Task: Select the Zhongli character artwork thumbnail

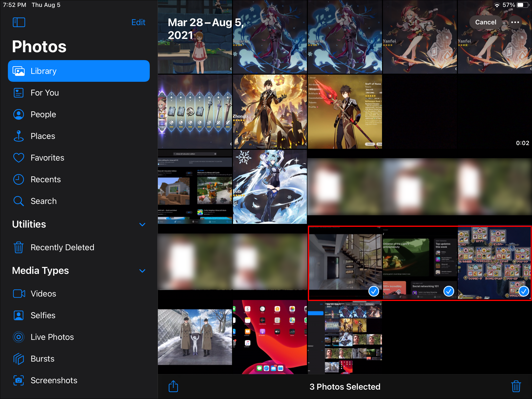Action: tap(270, 112)
